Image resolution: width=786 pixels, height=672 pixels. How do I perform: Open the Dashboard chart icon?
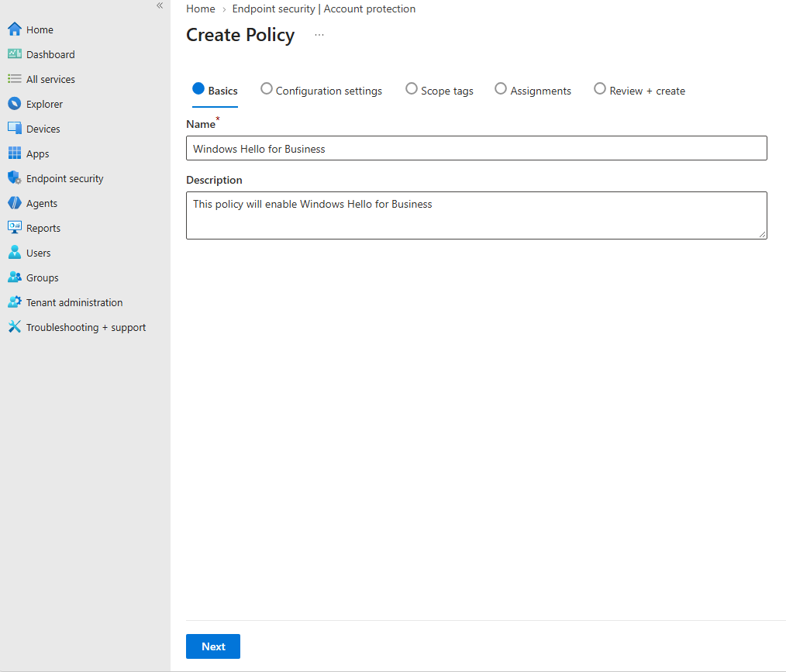point(15,54)
